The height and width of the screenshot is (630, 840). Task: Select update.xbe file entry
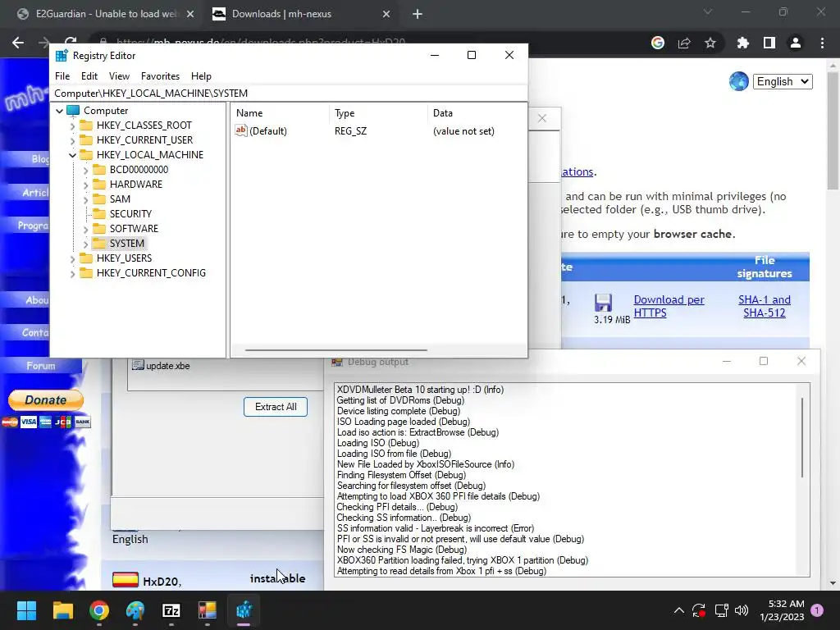pos(162,365)
